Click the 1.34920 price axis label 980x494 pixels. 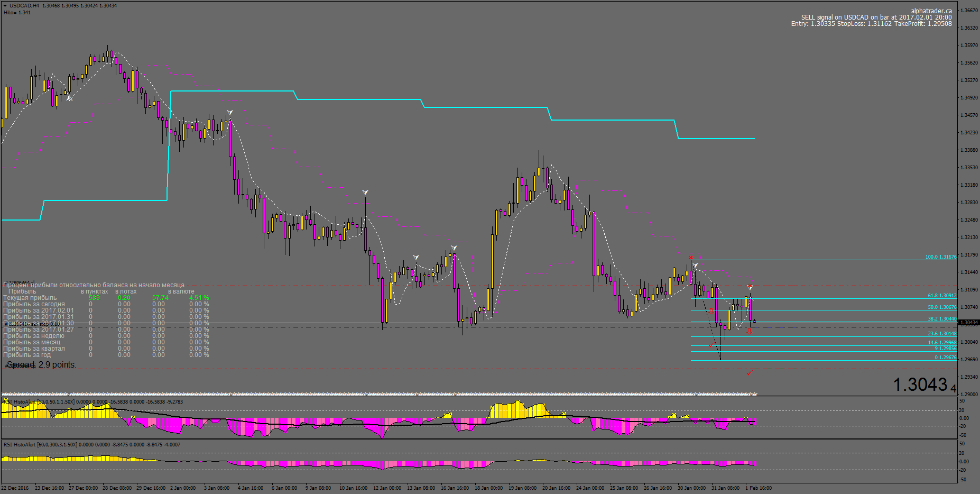click(x=969, y=98)
